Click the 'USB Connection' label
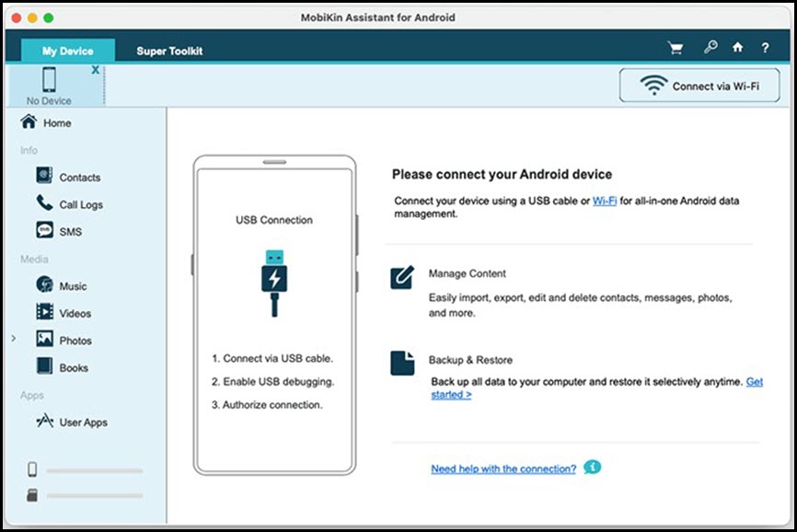Screen dimensions: 797x532 [x=274, y=219]
